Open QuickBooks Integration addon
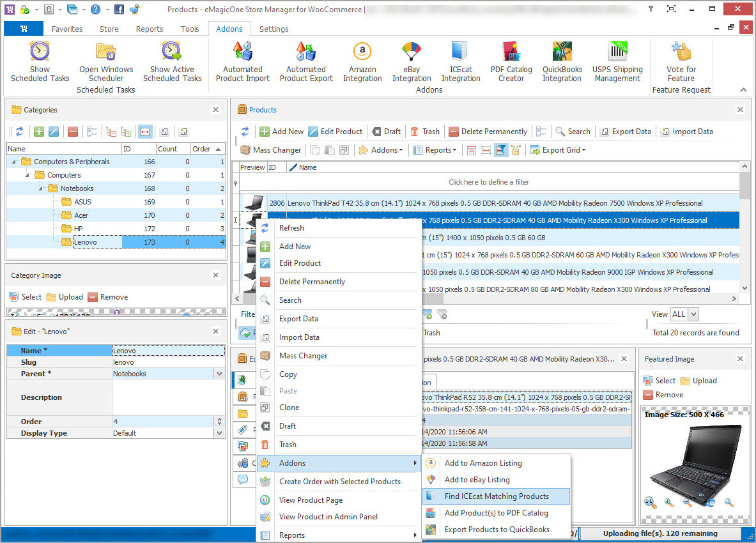Viewport: 756px width, 543px height. pos(562,62)
